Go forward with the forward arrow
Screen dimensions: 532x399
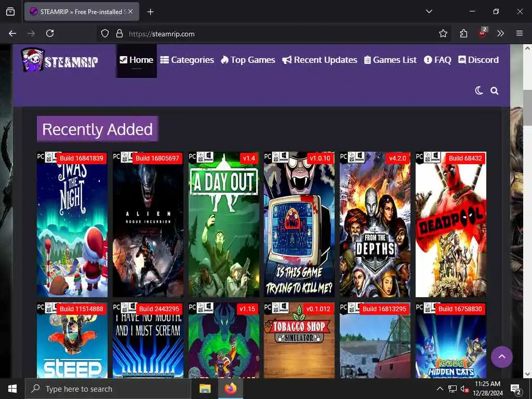31,33
